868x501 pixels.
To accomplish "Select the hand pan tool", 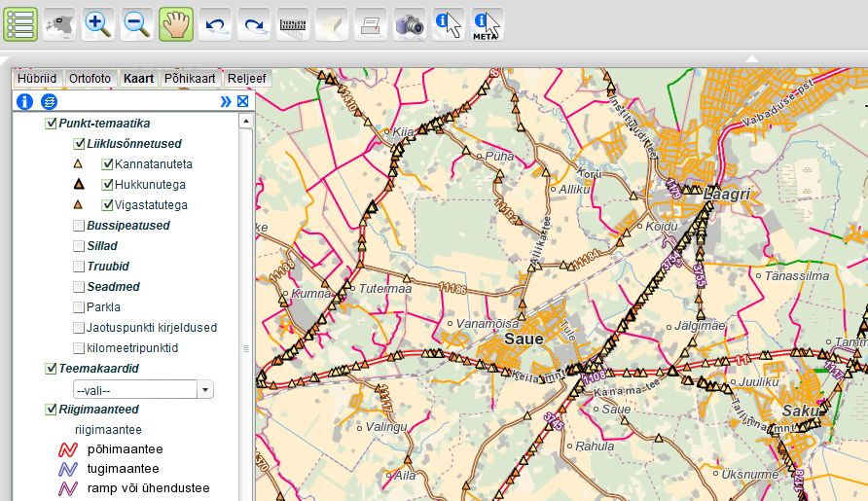I will coord(176,24).
